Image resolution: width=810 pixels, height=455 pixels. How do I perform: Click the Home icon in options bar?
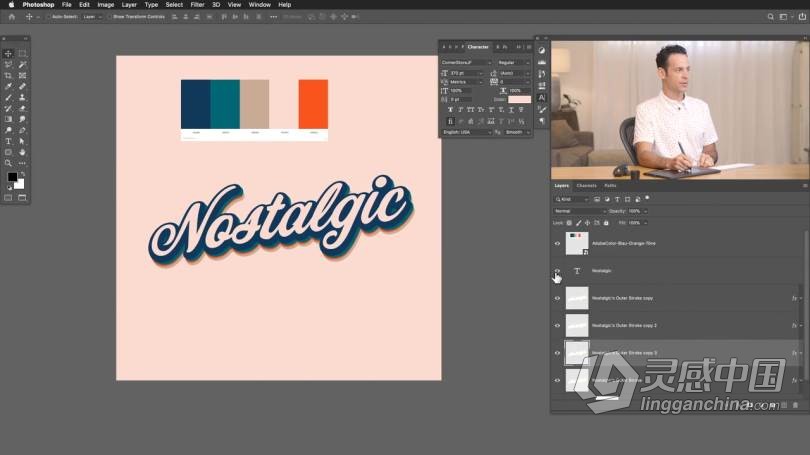pos(12,17)
